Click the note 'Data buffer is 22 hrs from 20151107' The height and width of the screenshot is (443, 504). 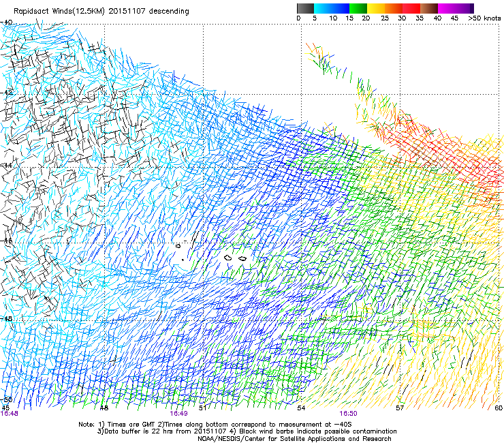tap(165, 431)
